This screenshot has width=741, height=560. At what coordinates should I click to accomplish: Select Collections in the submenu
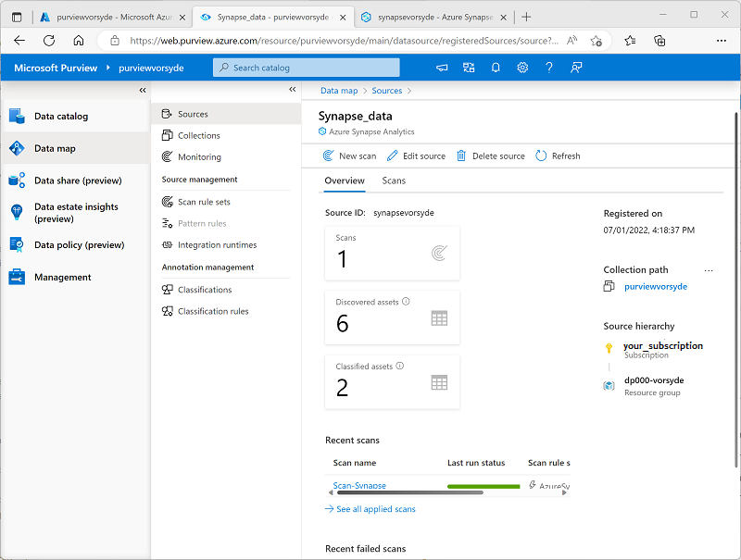226,135
